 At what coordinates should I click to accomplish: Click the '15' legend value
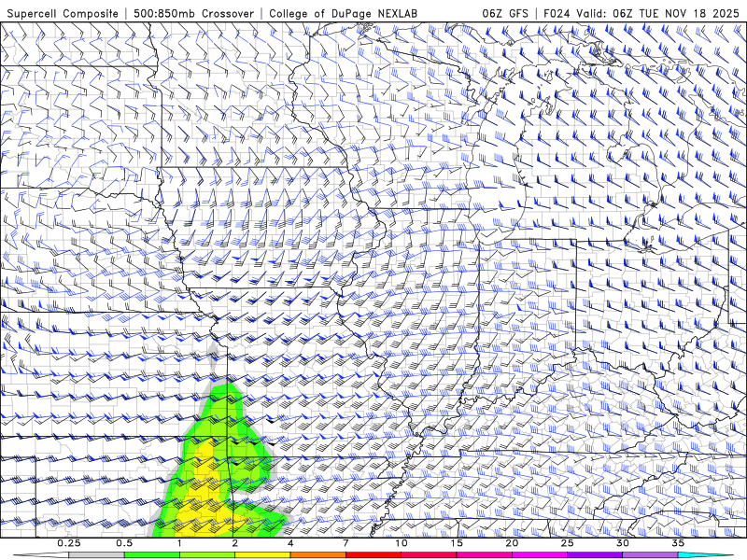click(457, 543)
